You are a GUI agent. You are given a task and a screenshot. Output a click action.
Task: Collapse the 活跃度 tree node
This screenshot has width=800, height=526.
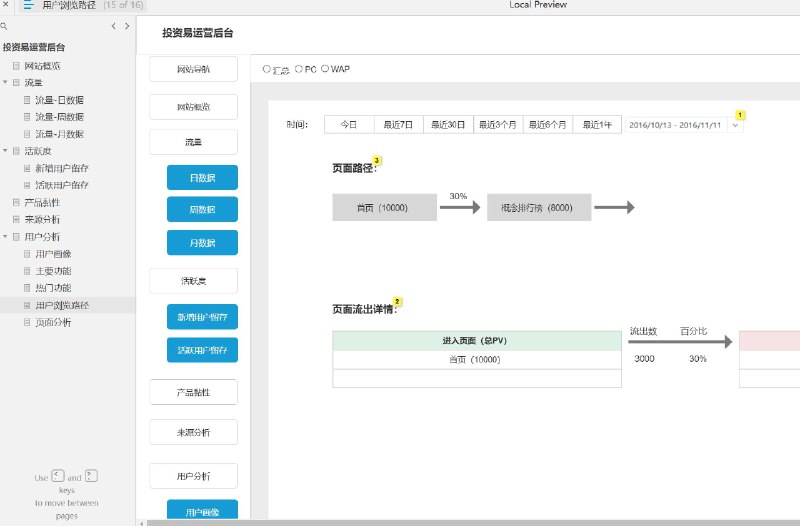click(5, 151)
